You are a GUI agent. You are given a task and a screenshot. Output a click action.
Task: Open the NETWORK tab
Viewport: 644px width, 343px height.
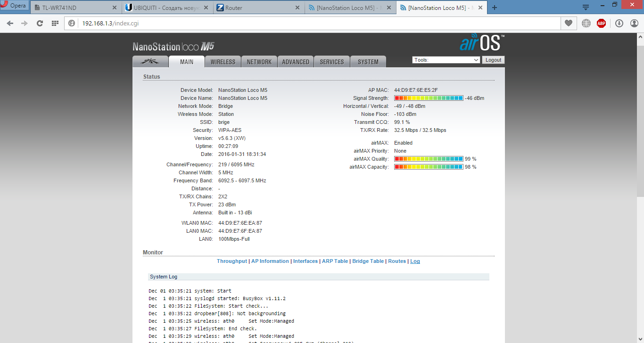pos(259,62)
